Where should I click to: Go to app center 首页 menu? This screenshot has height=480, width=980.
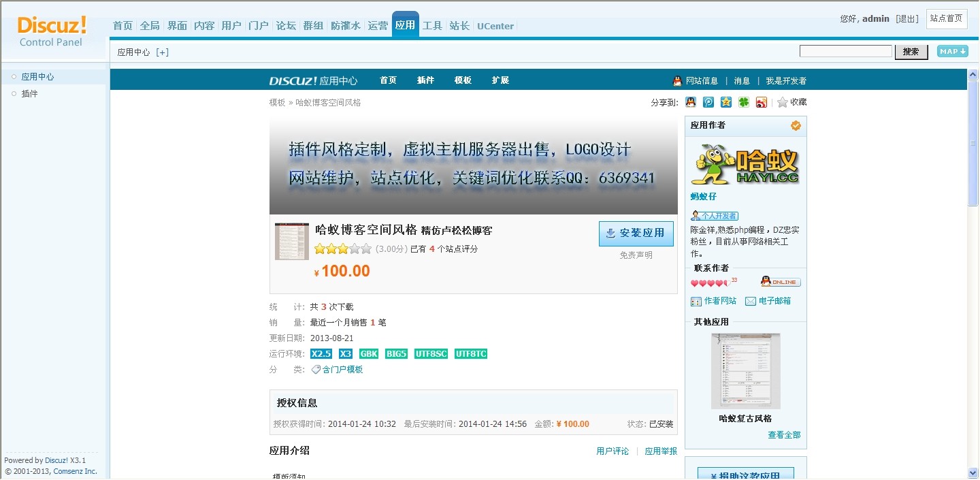(388, 80)
